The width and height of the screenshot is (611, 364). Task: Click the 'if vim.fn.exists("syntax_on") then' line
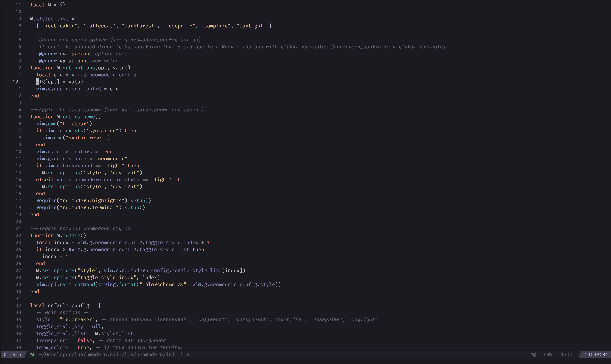tap(86, 130)
